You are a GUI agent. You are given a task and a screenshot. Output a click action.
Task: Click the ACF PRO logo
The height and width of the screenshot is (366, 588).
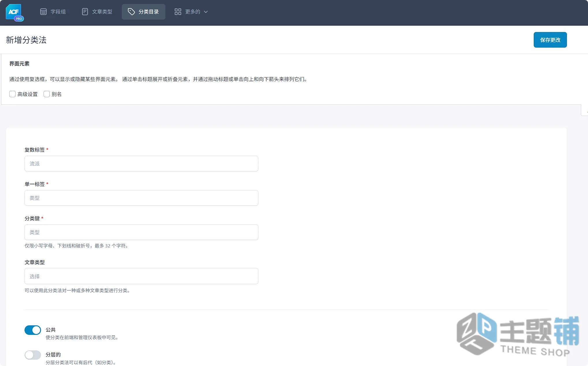click(14, 12)
